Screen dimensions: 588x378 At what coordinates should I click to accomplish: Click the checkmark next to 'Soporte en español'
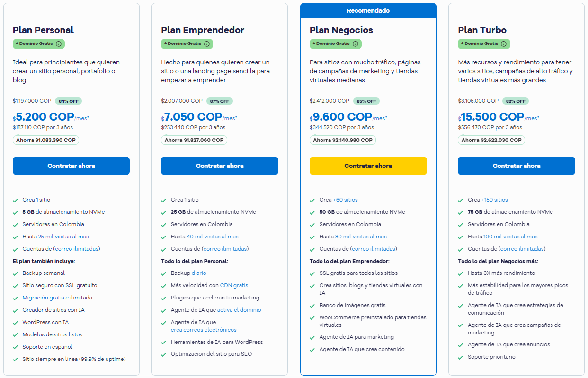pyautogui.click(x=16, y=347)
